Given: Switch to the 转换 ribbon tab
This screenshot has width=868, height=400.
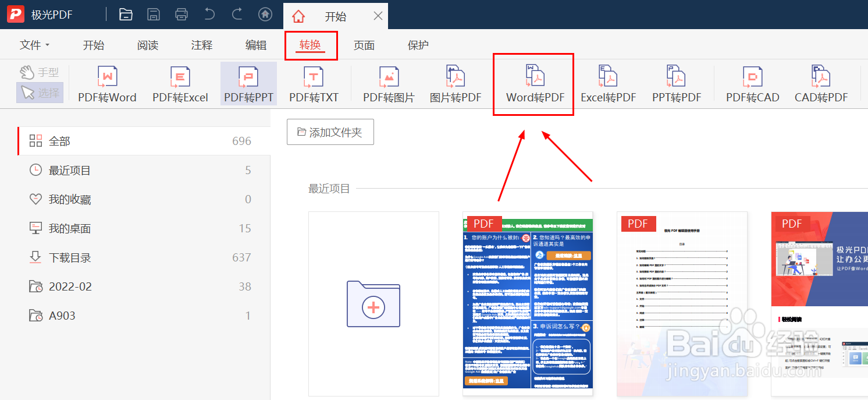Looking at the screenshot, I should coord(310,45).
